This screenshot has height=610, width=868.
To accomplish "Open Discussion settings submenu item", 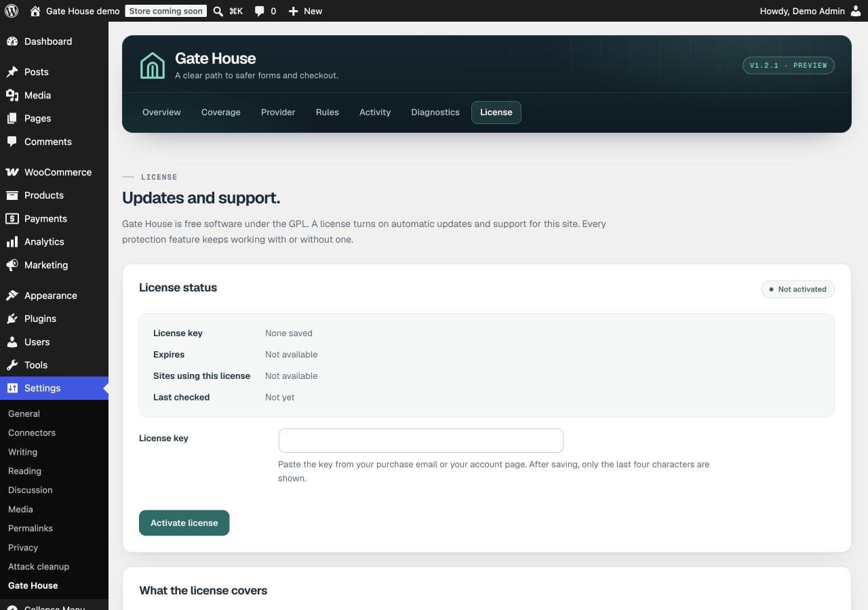I will 30,490.
